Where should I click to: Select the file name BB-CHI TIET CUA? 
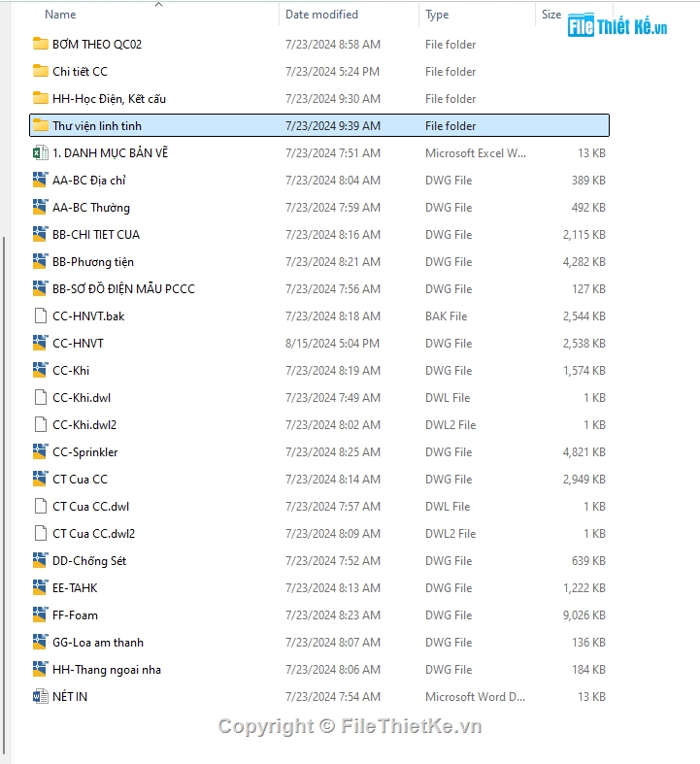point(96,234)
